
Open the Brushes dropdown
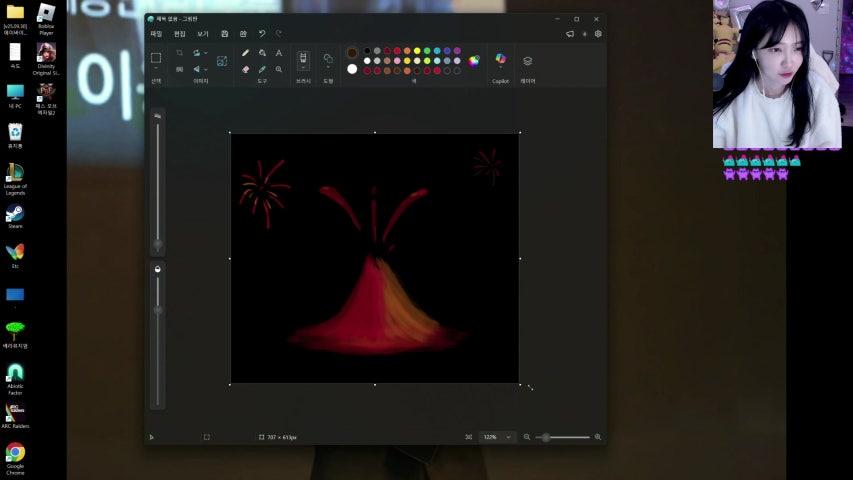coord(303,70)
